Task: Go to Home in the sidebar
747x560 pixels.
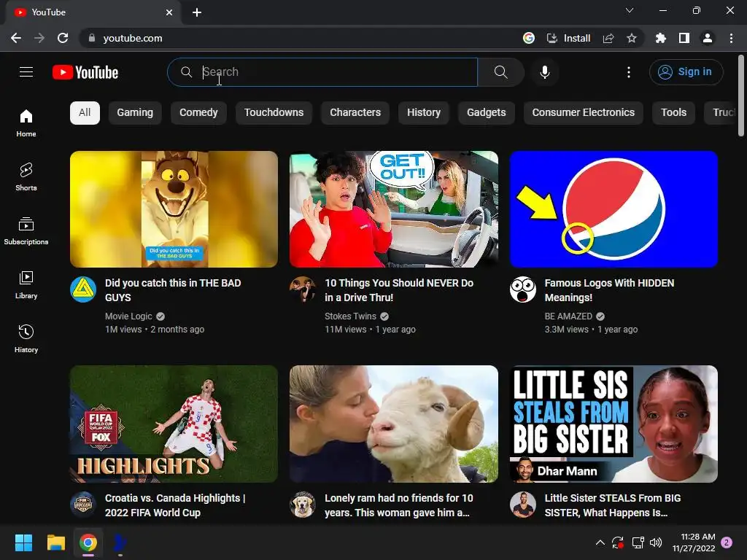Action: click(26, 122)
